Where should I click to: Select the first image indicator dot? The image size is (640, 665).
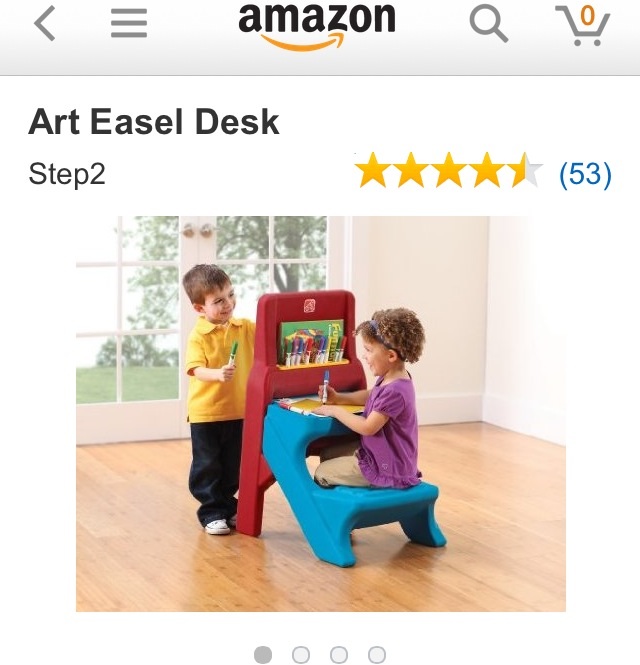coord(263,654)
